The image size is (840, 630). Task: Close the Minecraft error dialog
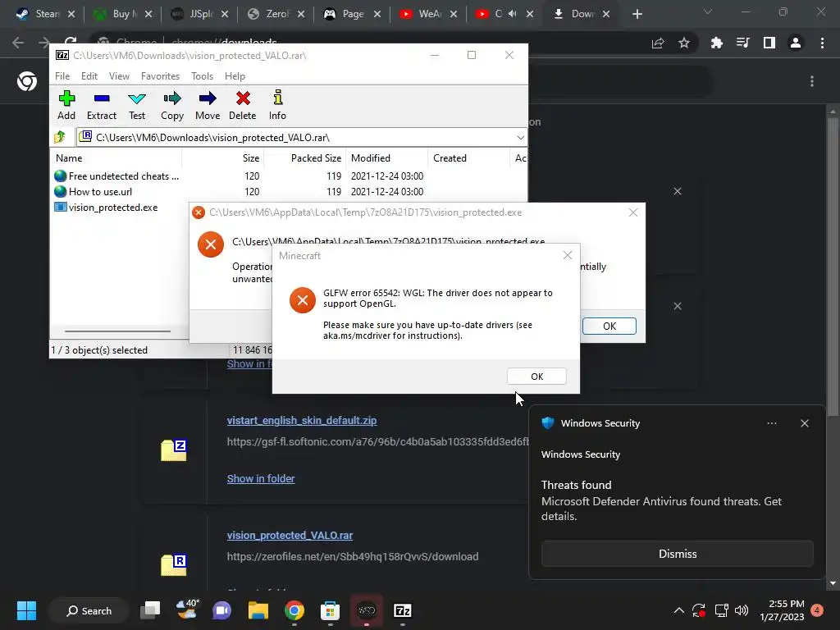click(x=568, y=256)
